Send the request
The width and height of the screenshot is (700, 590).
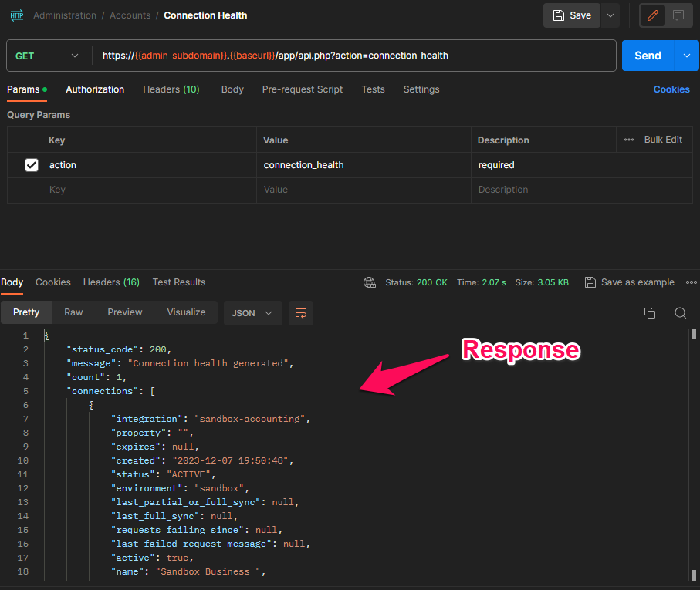tap(648, 56)
